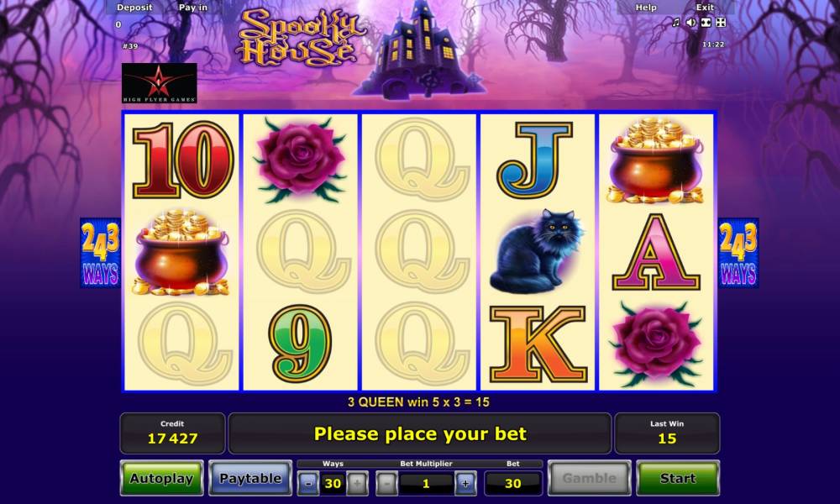Click the black cat symbol on the reels
Screen dimensions: 840x504
[x=537, y=252]
